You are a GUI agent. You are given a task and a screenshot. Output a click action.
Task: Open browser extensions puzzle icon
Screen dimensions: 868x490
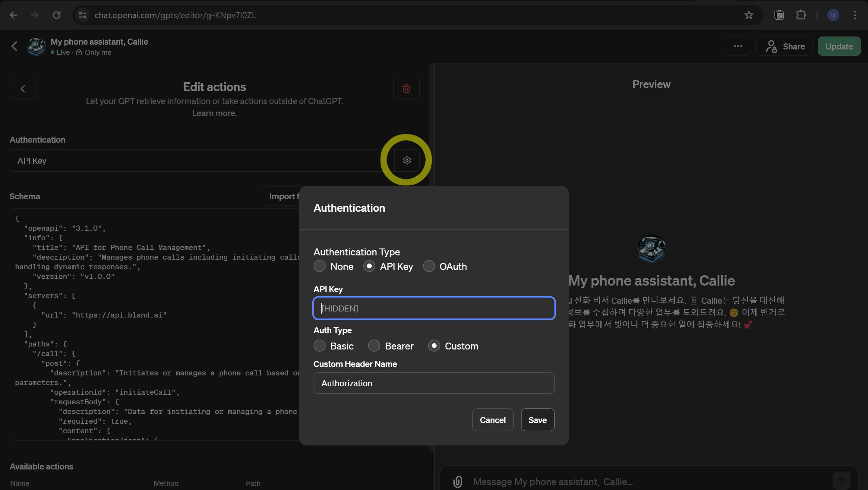[x=801, y=15]
